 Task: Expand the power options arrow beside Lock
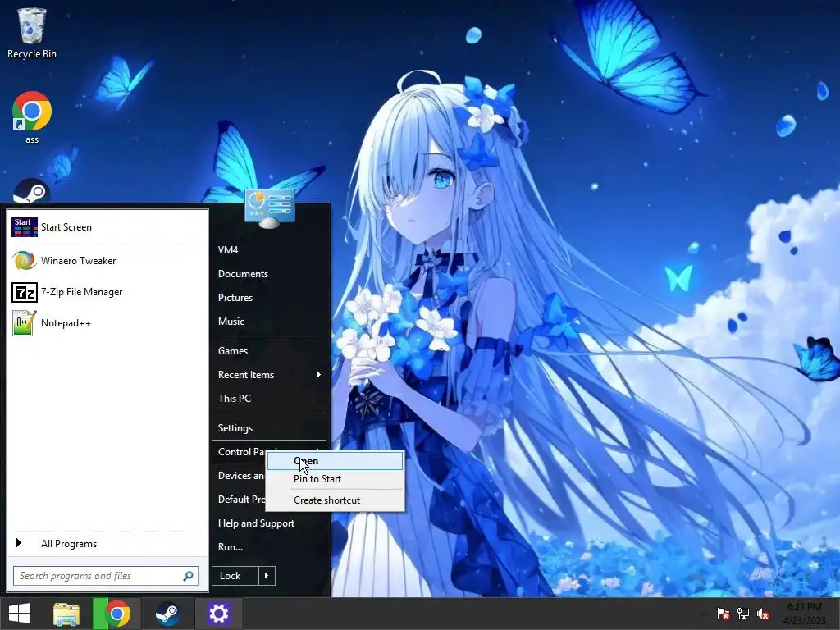point(267,576)
